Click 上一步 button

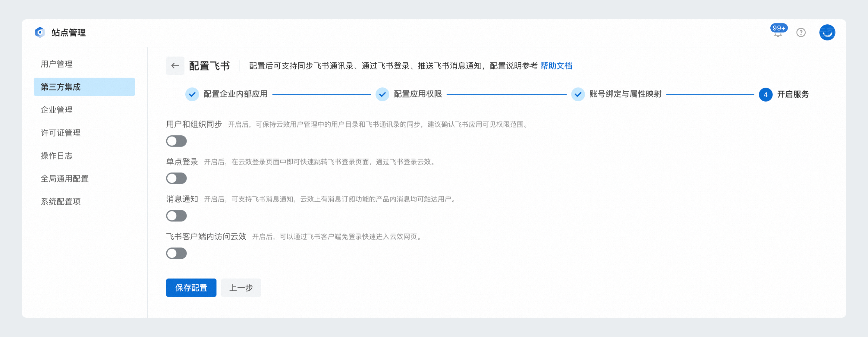coord(241,288)
